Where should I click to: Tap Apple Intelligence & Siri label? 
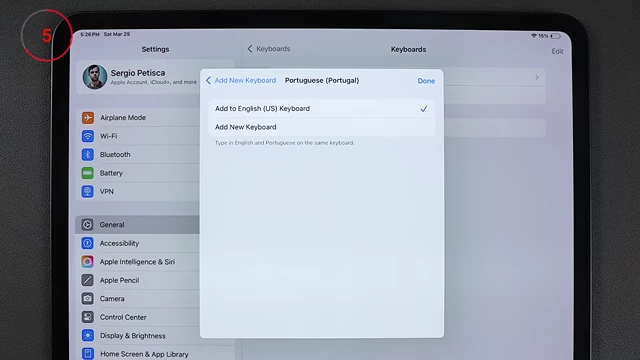pos(137,262)
